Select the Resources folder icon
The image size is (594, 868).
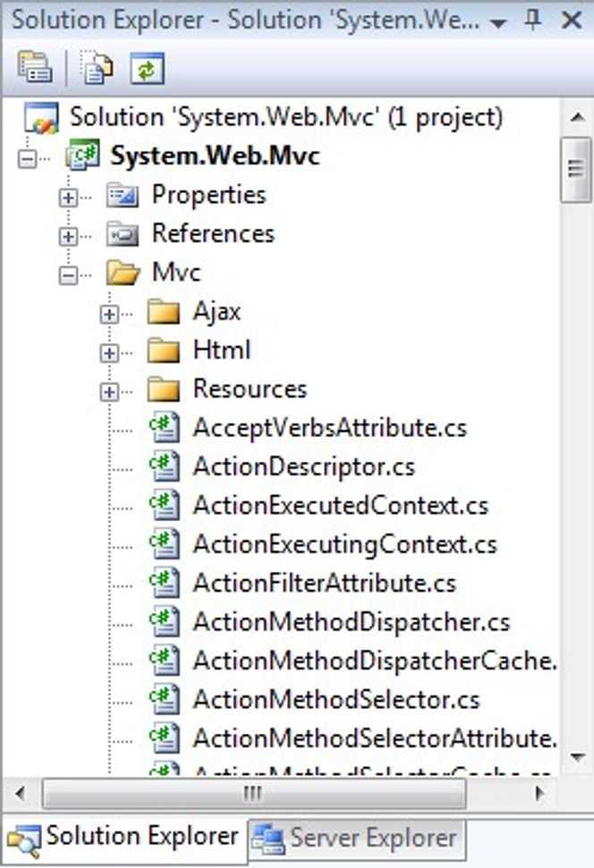[x=164, y=390]
